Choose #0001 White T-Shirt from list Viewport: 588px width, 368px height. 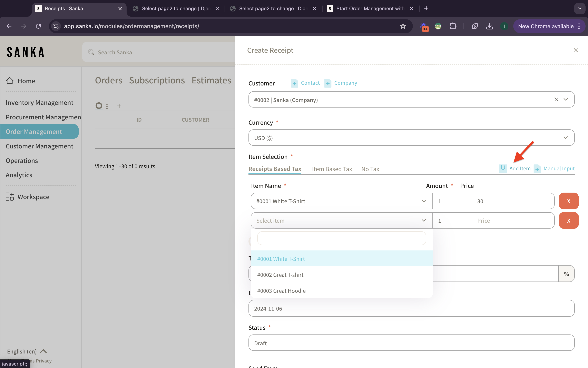[342, 259]
